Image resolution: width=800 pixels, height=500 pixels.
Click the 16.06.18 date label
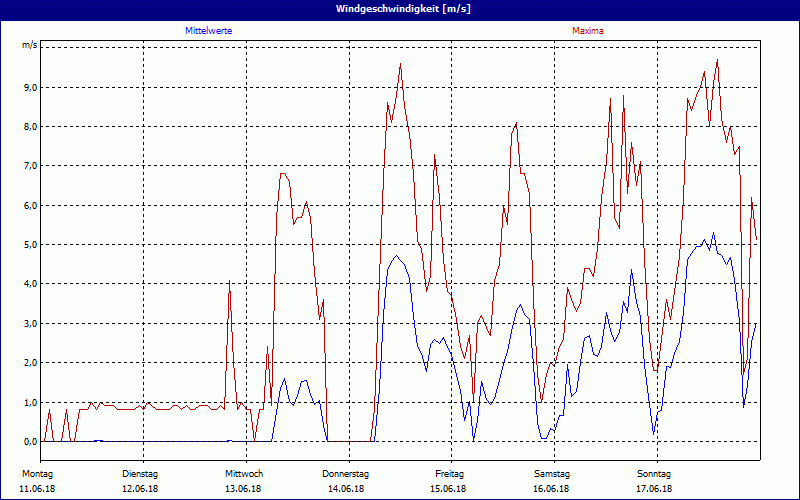pyautogui.click(x=552, y=489)
